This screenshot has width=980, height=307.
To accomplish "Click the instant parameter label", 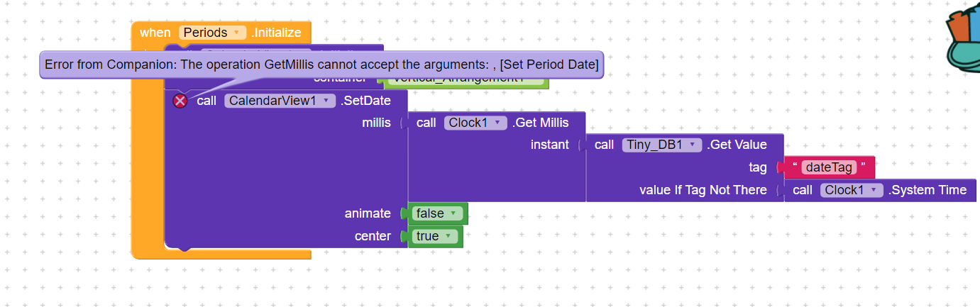I will pyautogui.click(x=549, y=145).
